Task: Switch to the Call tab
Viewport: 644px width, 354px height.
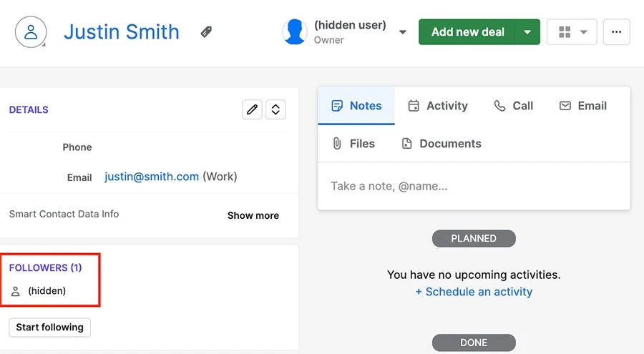Action: click(513, 106)
